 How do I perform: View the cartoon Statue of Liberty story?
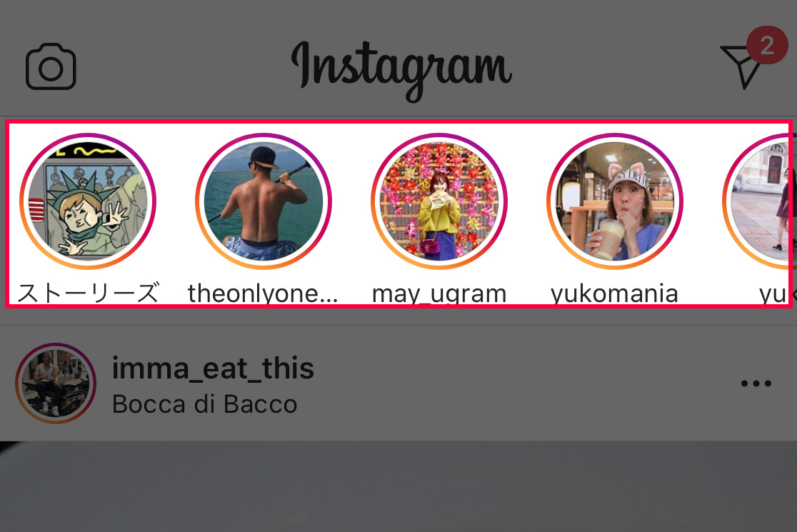coord(88,201)
